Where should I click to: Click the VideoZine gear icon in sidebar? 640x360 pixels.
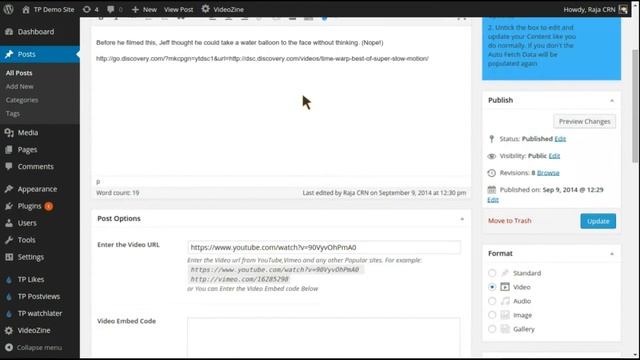(9, 330)
